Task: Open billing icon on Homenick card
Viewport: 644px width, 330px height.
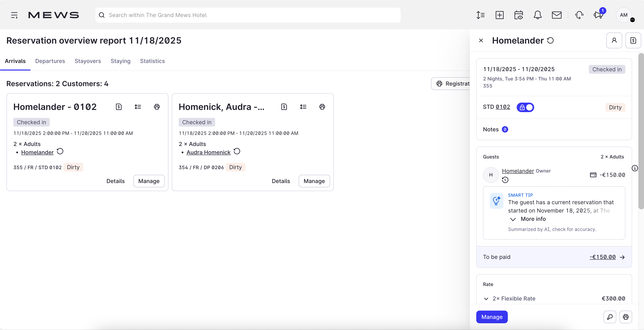Action: point(284,107)
